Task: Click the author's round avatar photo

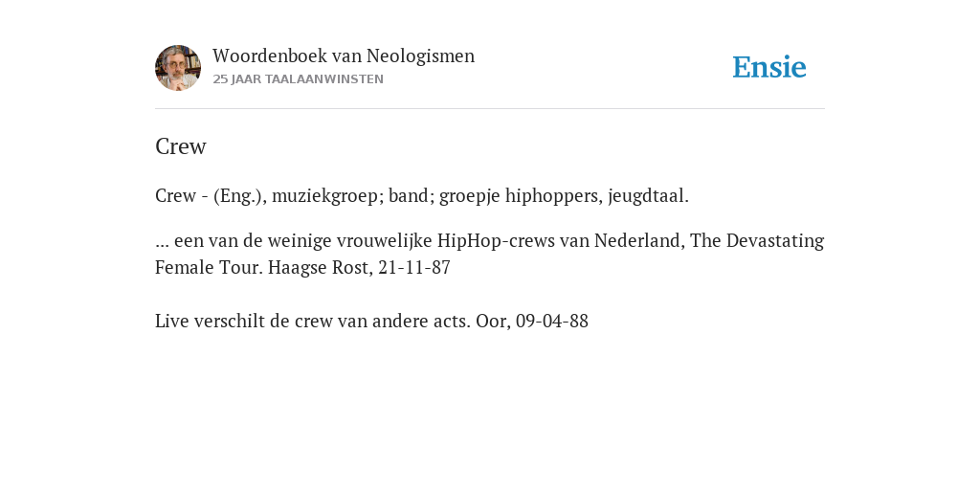Action: pos(178,68)
